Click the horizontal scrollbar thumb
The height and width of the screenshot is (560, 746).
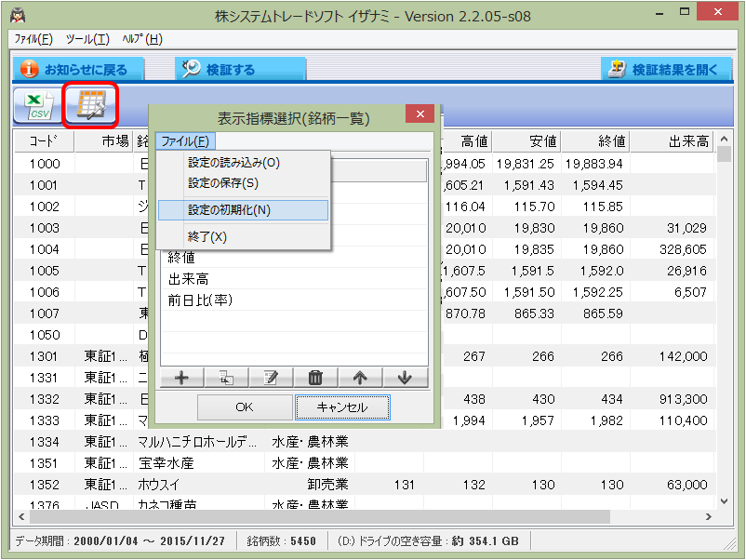coord(319,516)
